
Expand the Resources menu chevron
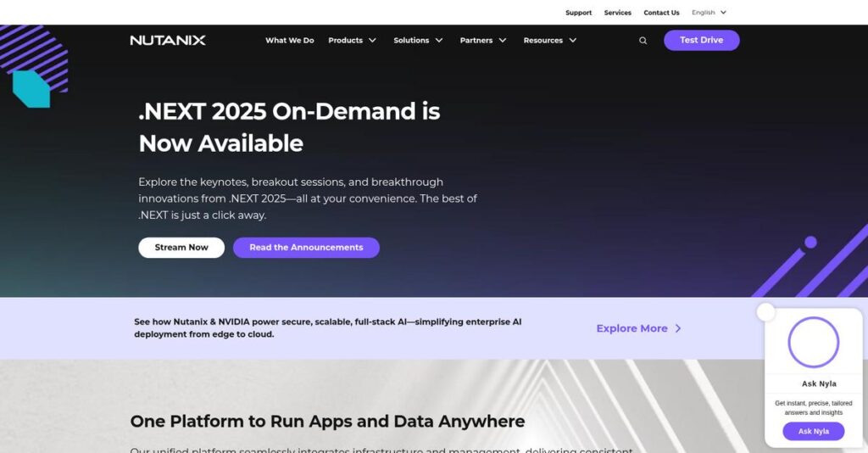(x=573, y=41)
